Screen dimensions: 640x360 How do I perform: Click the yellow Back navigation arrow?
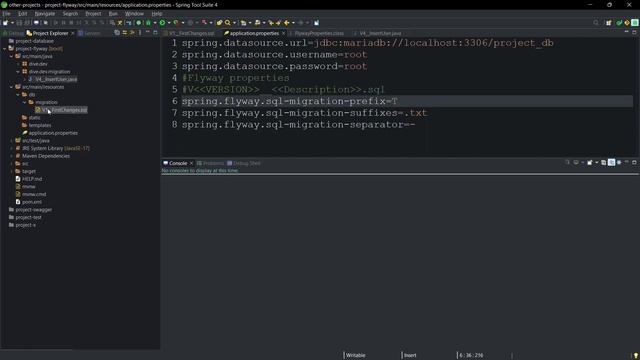287,23
